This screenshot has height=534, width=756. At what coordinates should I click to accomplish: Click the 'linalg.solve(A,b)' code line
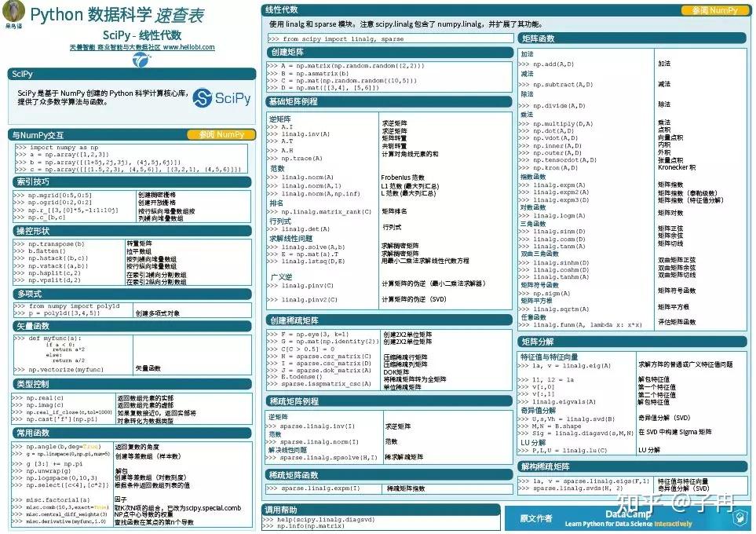coord(306,247)
